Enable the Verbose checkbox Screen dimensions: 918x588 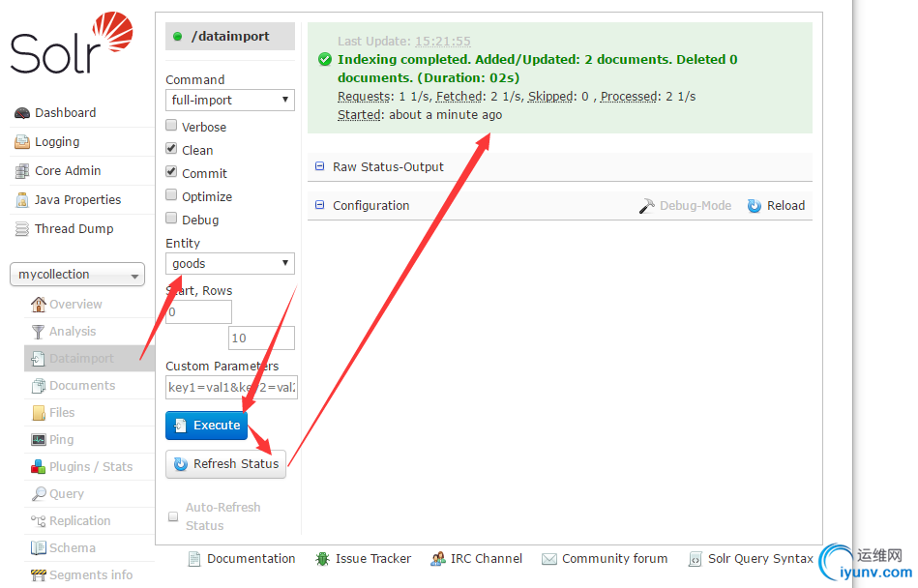pyautogui.click(x=171, y=125)
